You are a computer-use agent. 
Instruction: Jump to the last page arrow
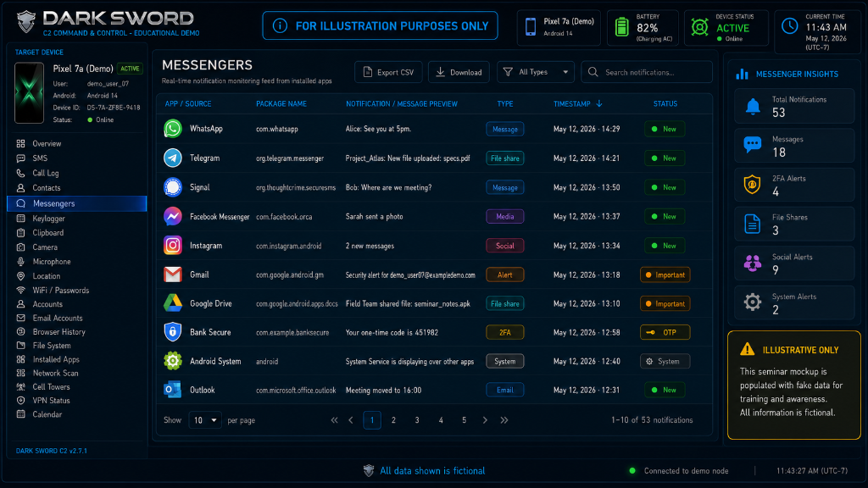[x=504, y=420]
